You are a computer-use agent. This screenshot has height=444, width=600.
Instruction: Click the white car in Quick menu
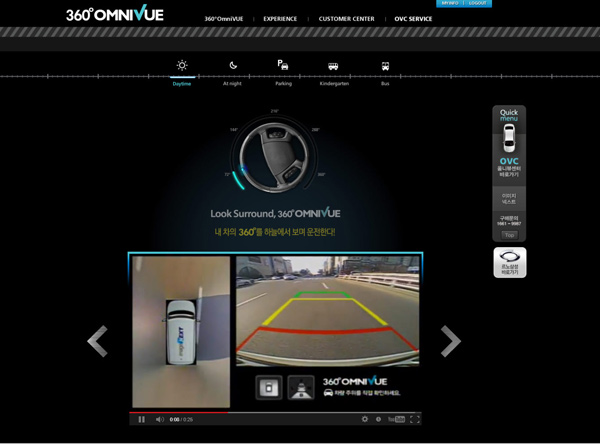509,139
